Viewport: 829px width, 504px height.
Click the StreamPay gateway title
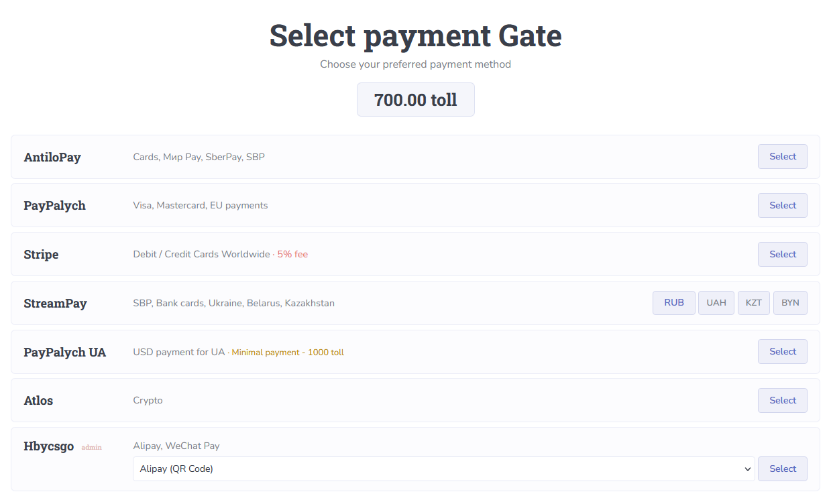(x=55, y=304)
